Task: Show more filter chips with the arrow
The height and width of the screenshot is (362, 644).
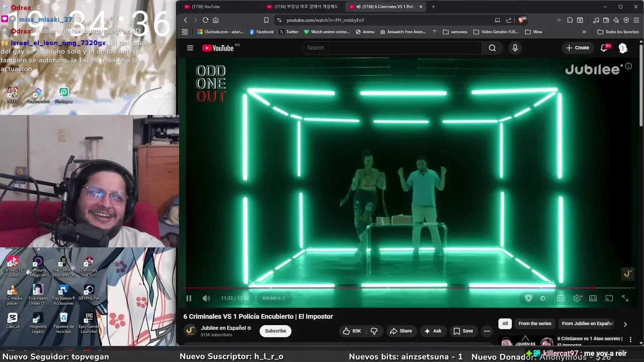Action: click(x=625, y=324)
